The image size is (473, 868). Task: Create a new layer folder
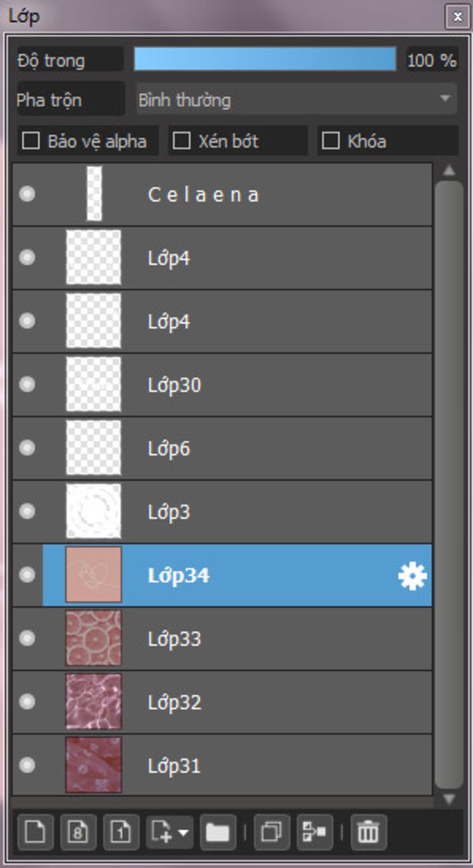(x=218, y=832)
